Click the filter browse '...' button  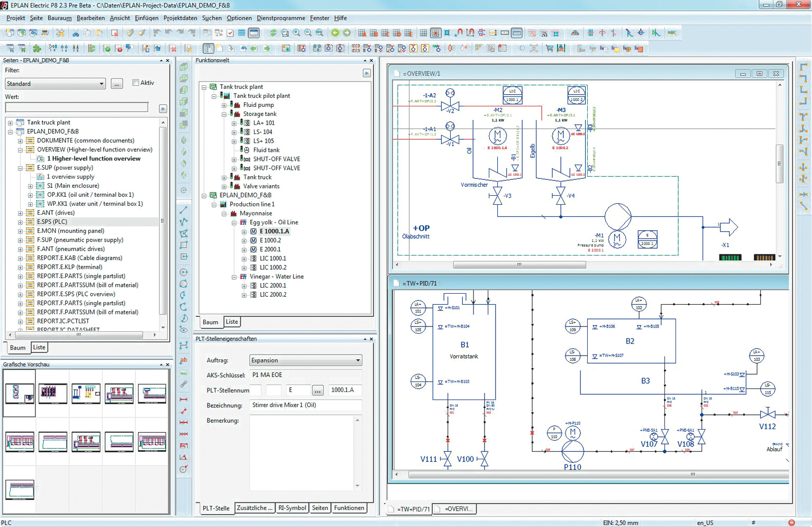pyautogui.click(x=117, y=84)
